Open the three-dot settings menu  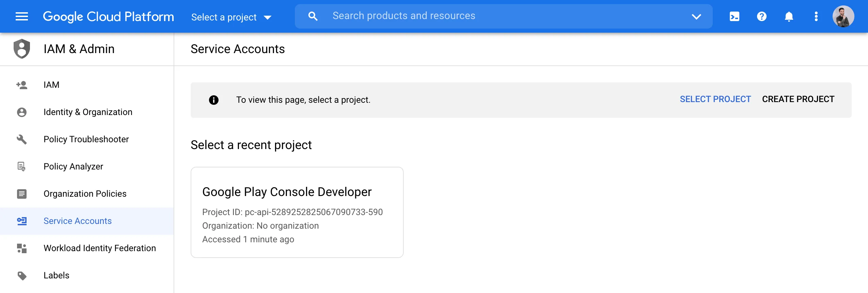click(x=816, y=16)
